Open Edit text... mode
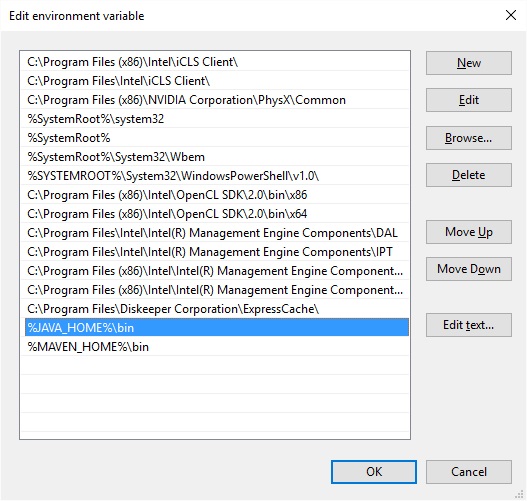This screenshot has height=501, width=527. (x=469, y=325)
